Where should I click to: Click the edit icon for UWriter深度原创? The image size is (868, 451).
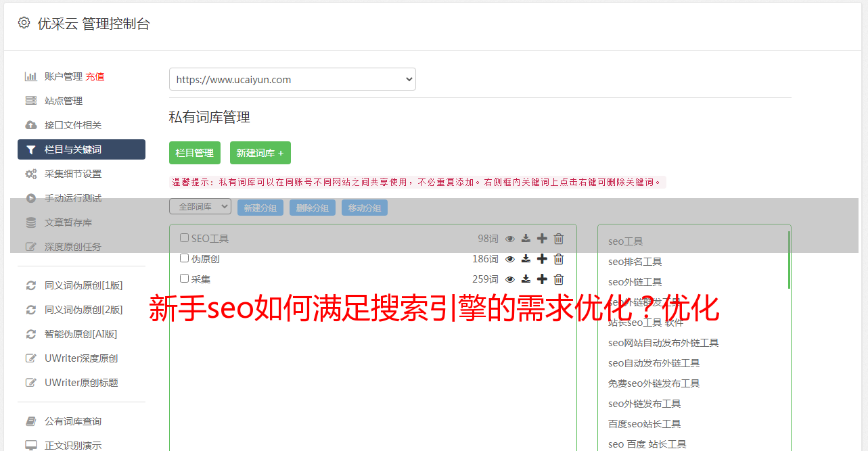pos(31,358)
